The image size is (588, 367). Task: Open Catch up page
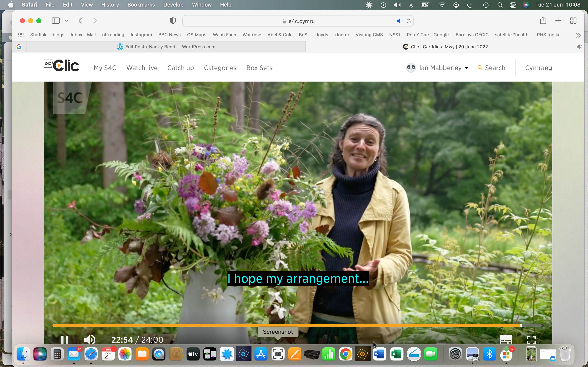point(180,68)
